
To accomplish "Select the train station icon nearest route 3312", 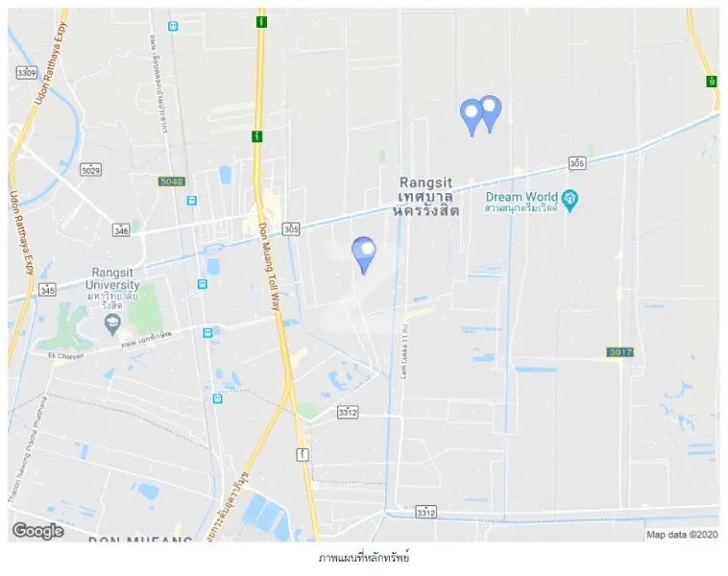I will pos(217,398).
